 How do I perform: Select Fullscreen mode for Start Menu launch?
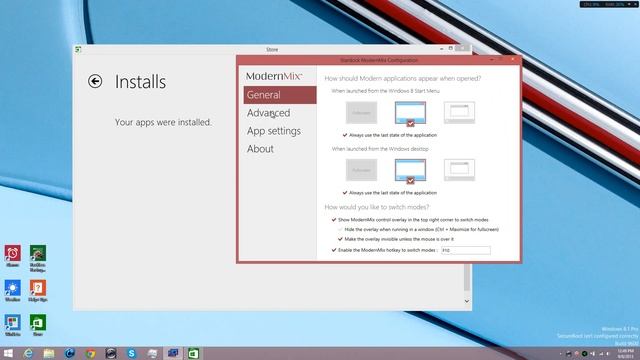click(361, 113)
